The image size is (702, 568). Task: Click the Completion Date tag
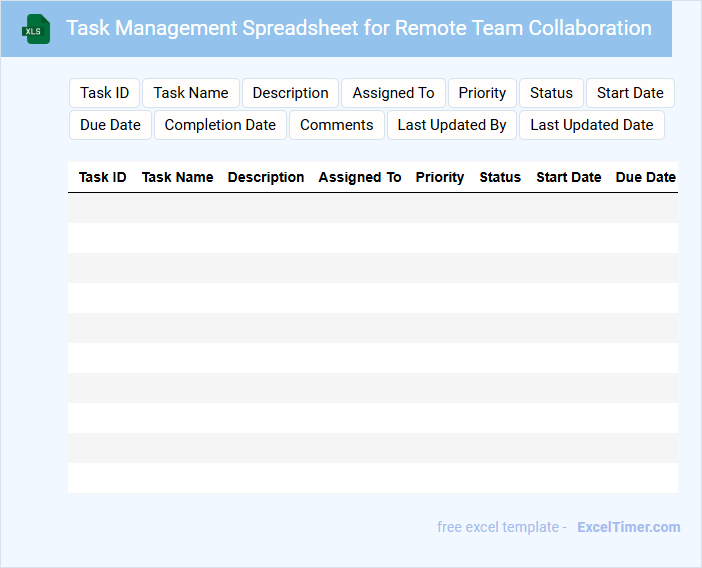[220, 125]
